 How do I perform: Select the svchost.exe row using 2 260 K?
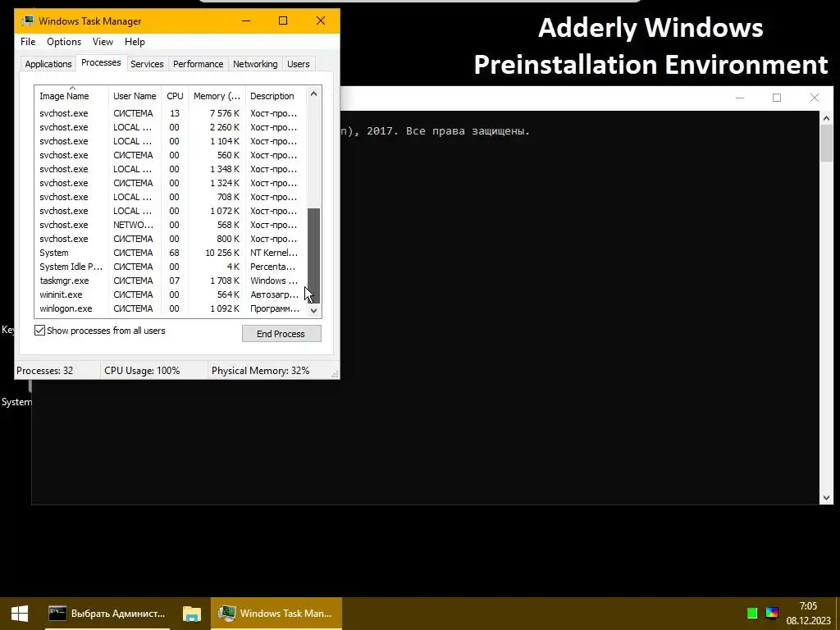171,127
